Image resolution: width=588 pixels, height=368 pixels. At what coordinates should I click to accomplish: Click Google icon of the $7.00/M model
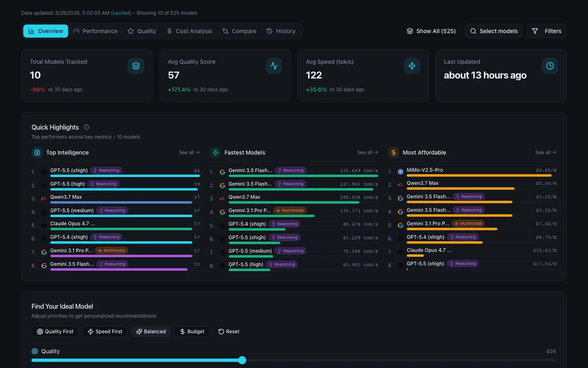click(x=401, y=225)
